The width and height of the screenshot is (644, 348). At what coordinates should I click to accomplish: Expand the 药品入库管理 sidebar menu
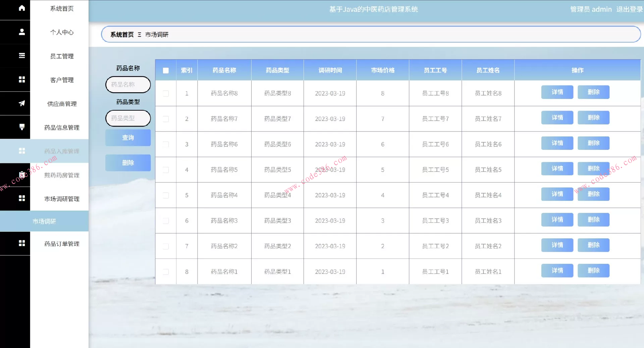tap(62, 151)
